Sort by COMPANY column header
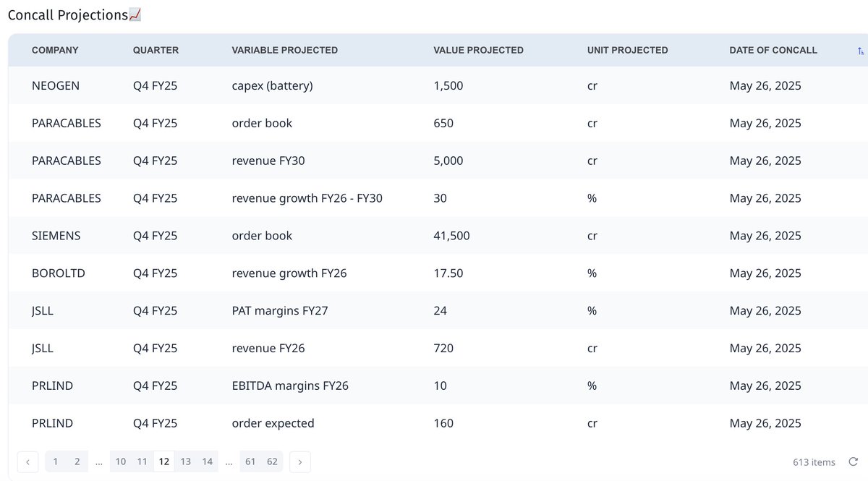Screen dimensions: 868x481 [x=55, y=51]
